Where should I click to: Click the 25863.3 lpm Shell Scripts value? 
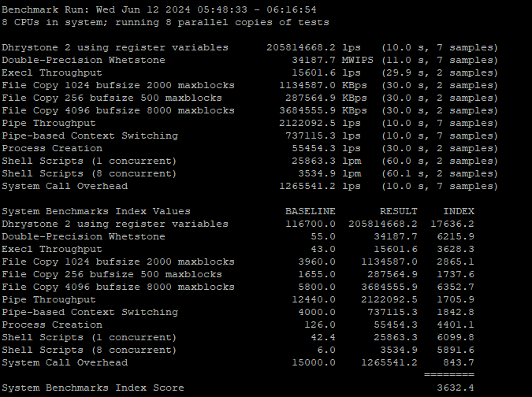[326, 161]
